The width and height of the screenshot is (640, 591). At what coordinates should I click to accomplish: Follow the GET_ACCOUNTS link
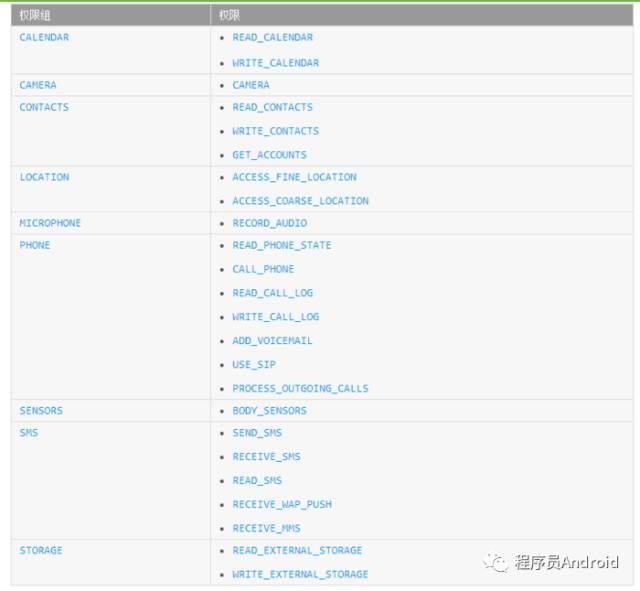tap(269, 155)
